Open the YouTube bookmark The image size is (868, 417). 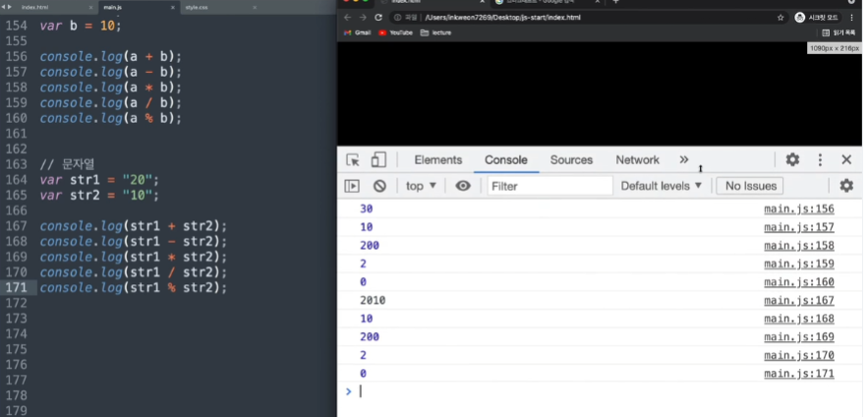pyautogui.click(x=395, y=32)
